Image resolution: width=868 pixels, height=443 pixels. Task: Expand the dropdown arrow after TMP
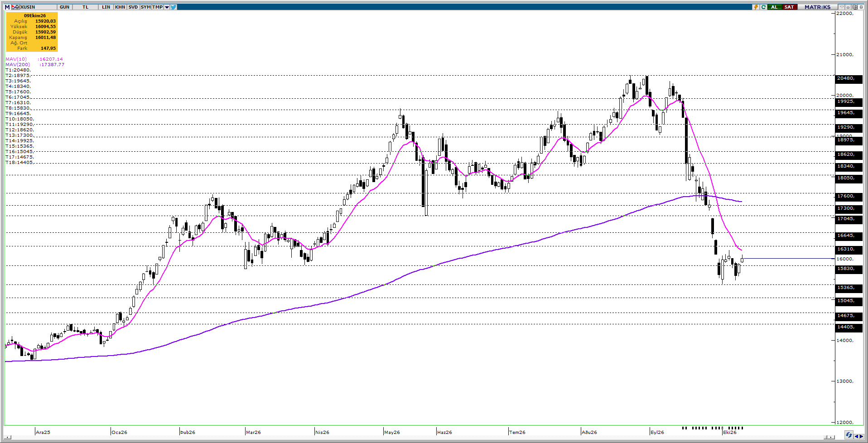click(x=167, y=7)
